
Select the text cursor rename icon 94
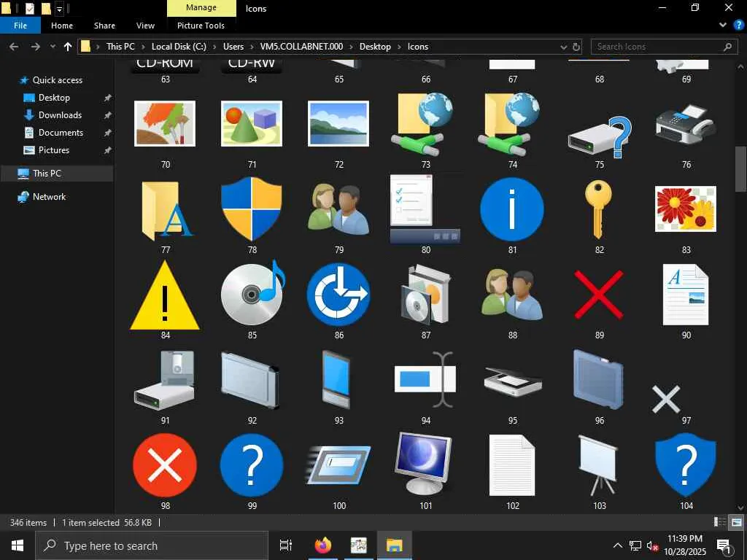point(425,379)
